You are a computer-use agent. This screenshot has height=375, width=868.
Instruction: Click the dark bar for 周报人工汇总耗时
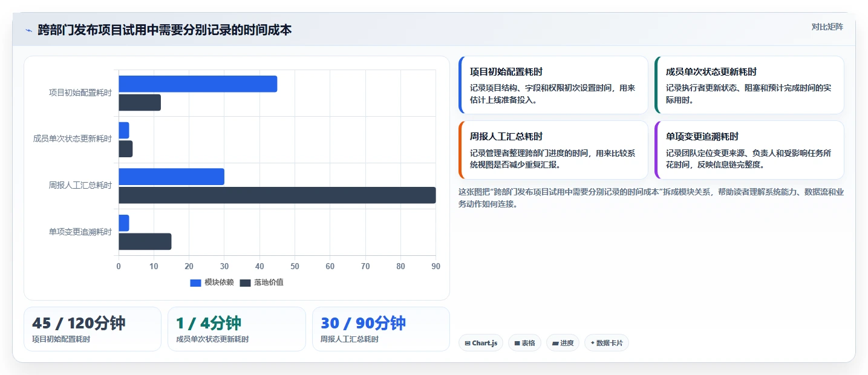(x=277, y=195)
